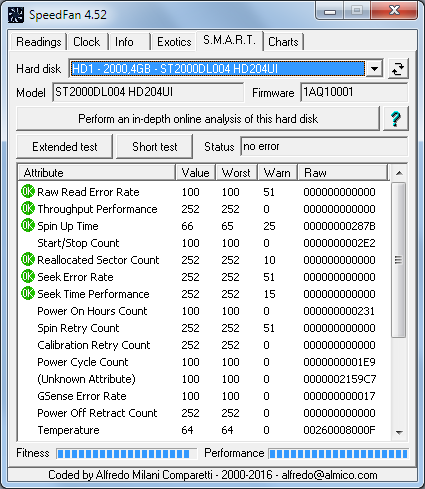Viewport: 425px width, 489px height.
Task: Select the Throughput Performance row
Action: pyautogui.click(x=204, y=209)
